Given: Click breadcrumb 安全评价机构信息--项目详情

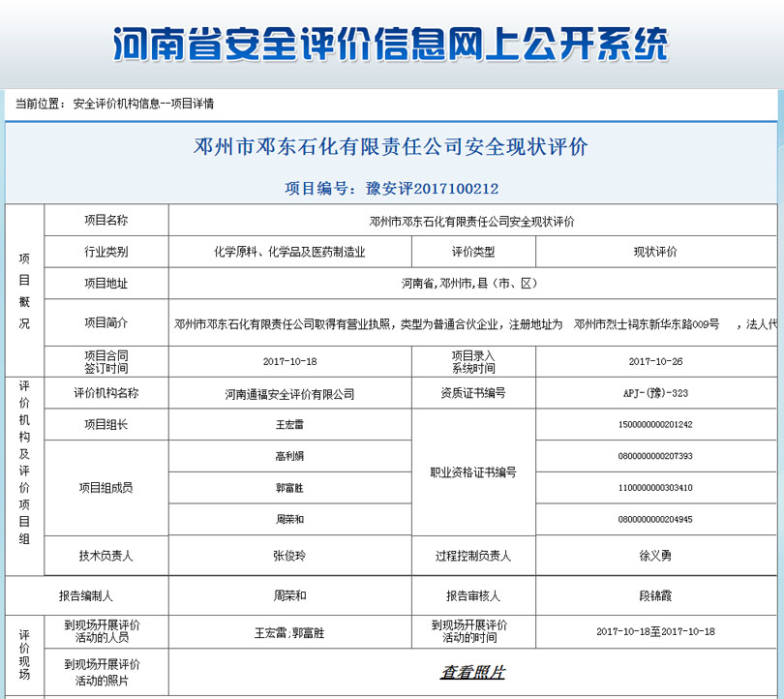Looking at the screenshot, I should pos(143,104).
